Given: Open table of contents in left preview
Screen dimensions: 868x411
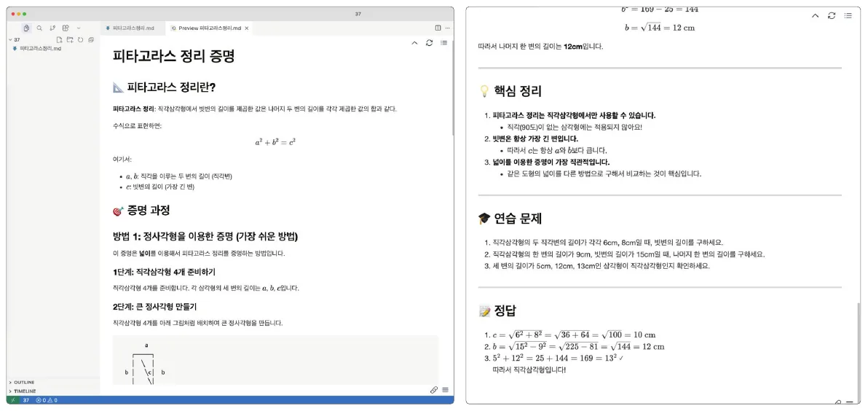Looking at the screenshot, I should click(443, 43).
